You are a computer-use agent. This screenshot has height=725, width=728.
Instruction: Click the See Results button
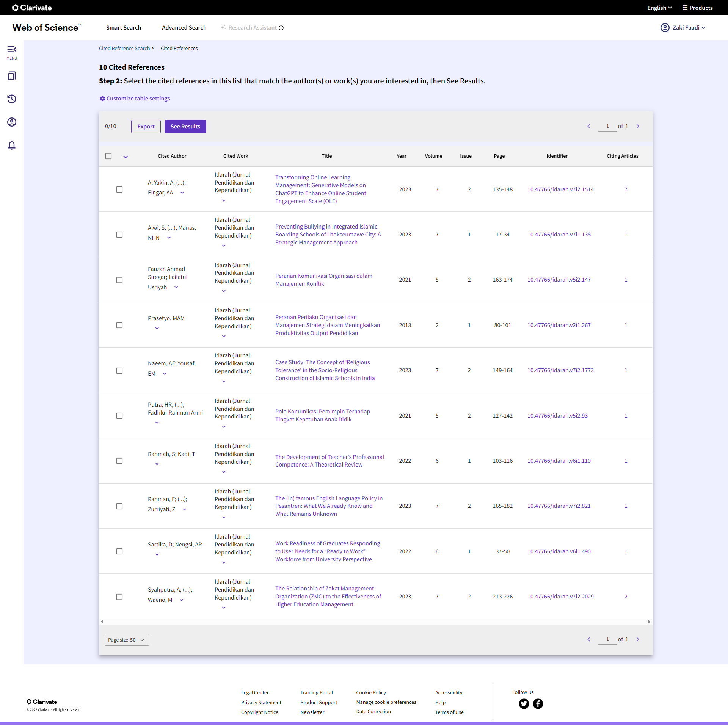185,127
